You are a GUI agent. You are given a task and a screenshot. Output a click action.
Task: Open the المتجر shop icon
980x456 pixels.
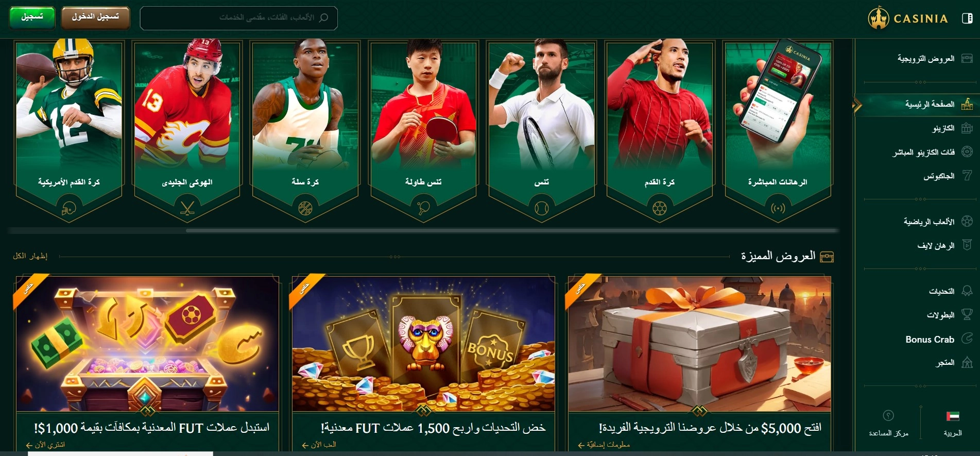tap(967, 362)
